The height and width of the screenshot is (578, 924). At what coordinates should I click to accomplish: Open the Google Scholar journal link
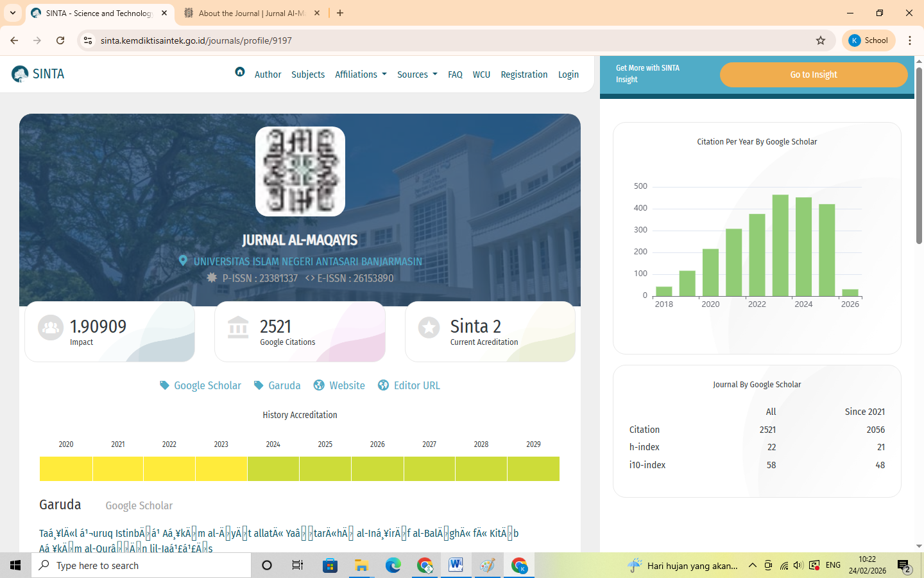tap(201, 385)
